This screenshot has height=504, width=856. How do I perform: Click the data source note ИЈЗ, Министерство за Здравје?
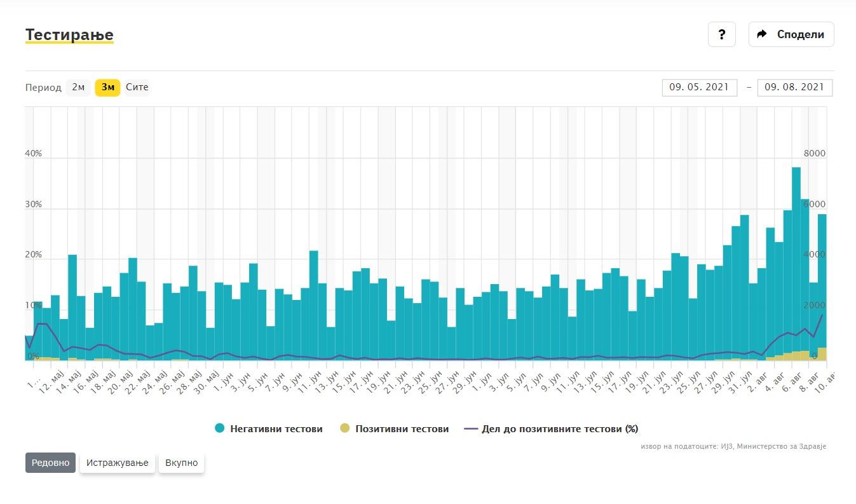coord(734,447)
